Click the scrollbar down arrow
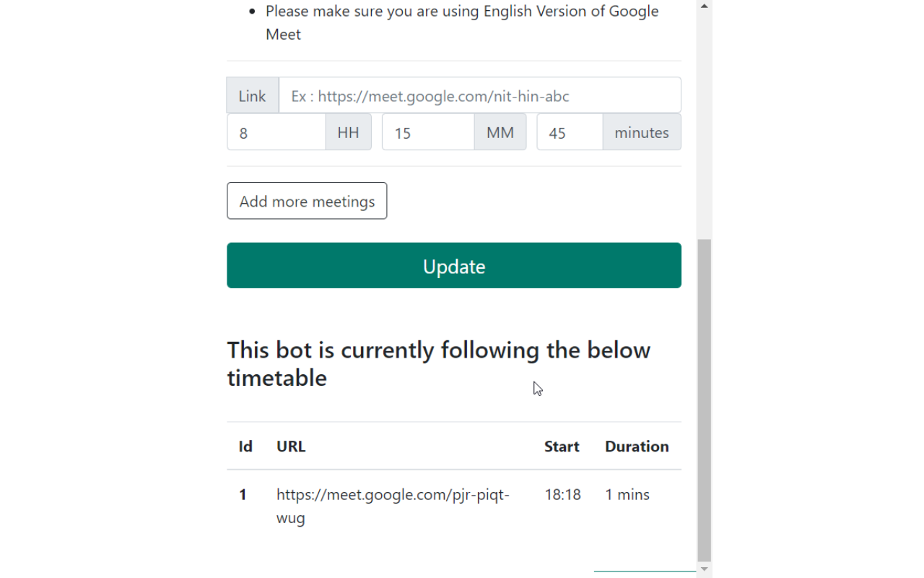The height and width of the screenshot is (578, 924). (x=705, y=570)
